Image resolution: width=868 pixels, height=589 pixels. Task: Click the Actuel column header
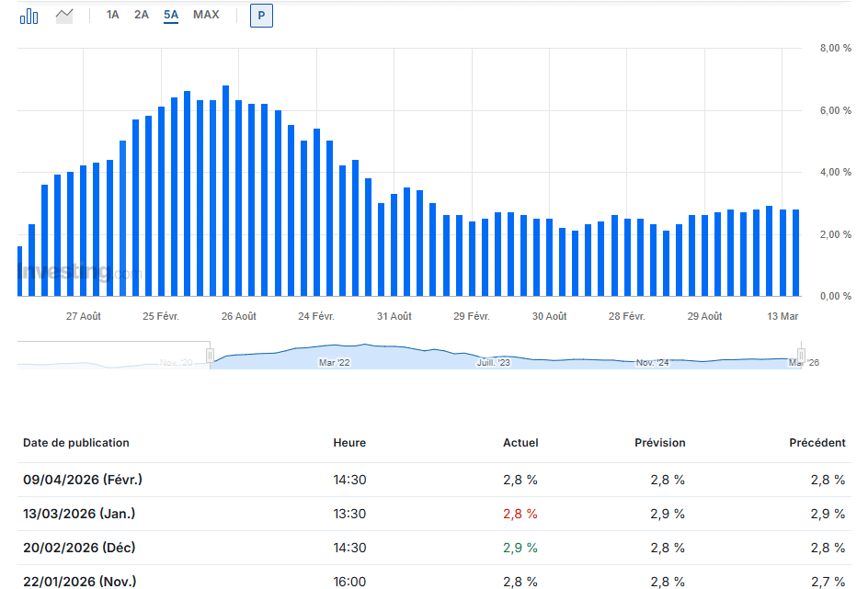coord(520,443)
